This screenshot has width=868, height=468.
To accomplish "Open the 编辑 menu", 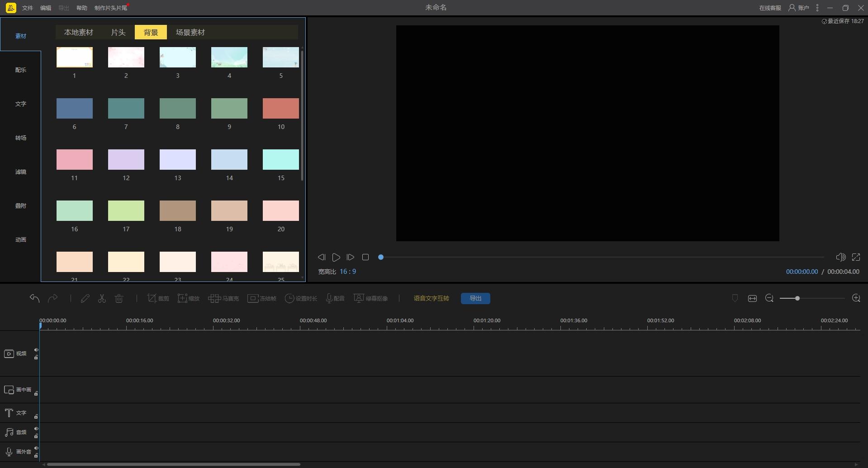I will tap(46, 8).
